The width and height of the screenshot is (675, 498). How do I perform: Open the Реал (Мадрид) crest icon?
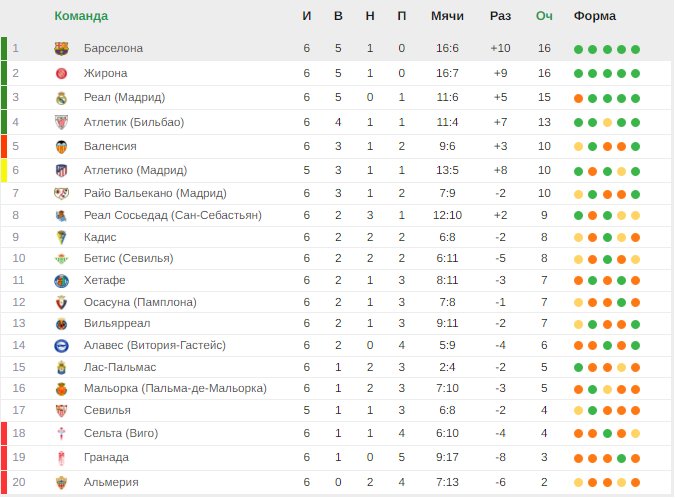pos(62,98)
